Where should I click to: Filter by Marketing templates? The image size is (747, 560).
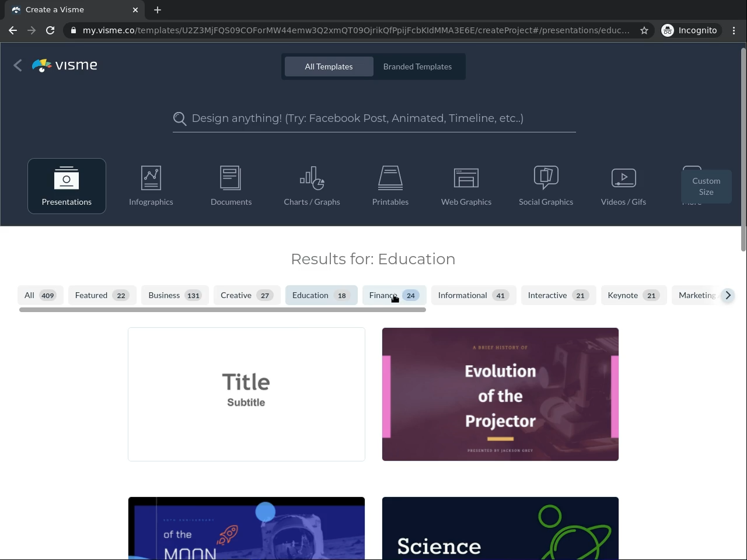(696, 295)
